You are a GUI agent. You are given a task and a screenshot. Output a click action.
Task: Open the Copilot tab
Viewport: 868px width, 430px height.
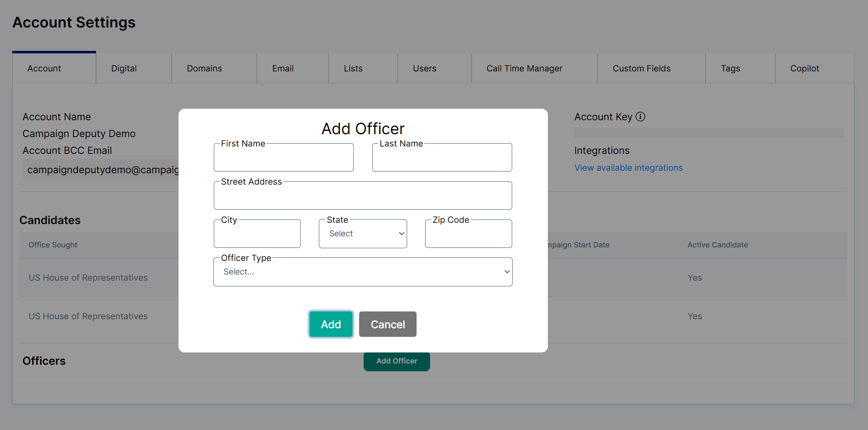point(804,69)
